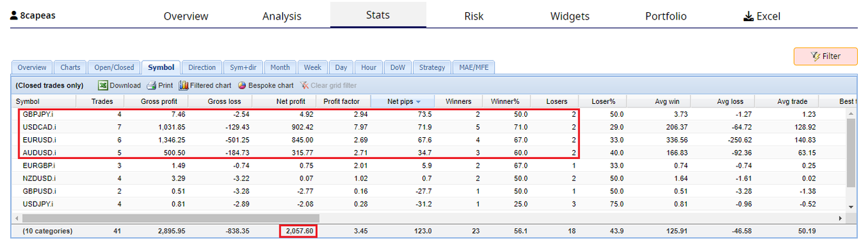Image resolution: width=868 pixels, height=252 pixels.
Task: Open the Analysis main tab
Action: tap(281, 16)
